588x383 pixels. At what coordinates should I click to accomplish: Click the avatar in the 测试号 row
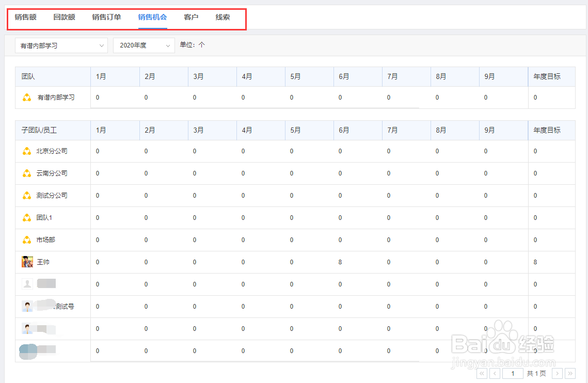click(27, 307)
